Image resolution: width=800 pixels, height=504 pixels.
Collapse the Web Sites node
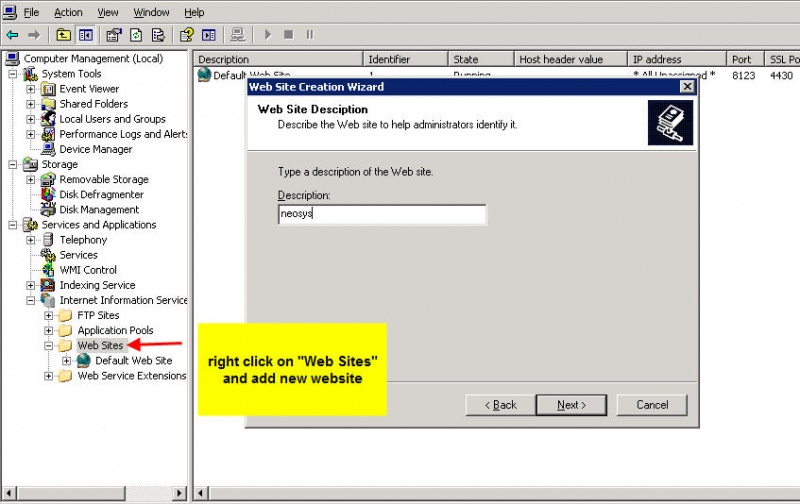pyautogui.click(x=48, y=346)
